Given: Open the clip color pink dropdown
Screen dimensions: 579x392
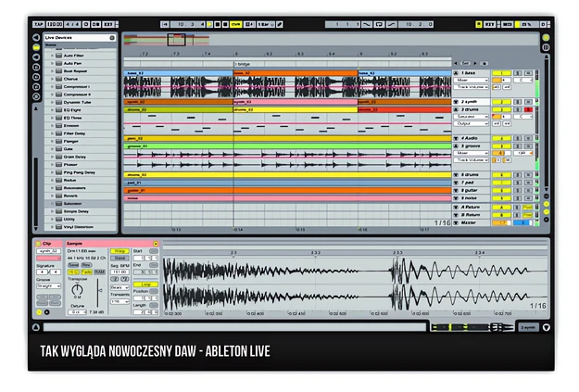Looking at the screenshot, I should [x=48, y=259].
